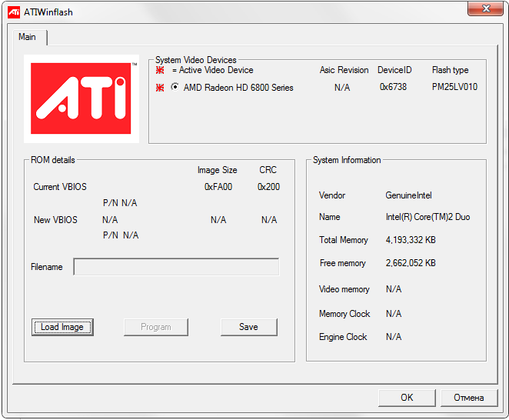Click the Image Size value '0xFA00'
Viewport: 509px width, 420px height.
(x=218, y=187)
